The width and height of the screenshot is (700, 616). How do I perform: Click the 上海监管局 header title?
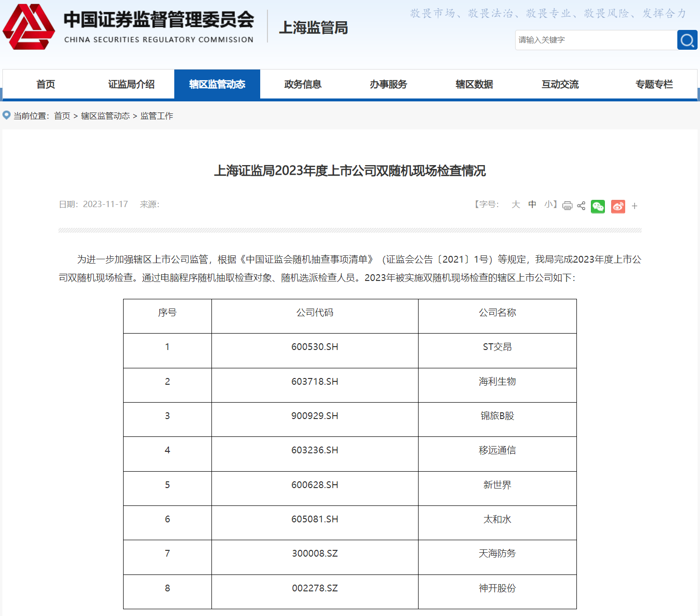(314, 28)
